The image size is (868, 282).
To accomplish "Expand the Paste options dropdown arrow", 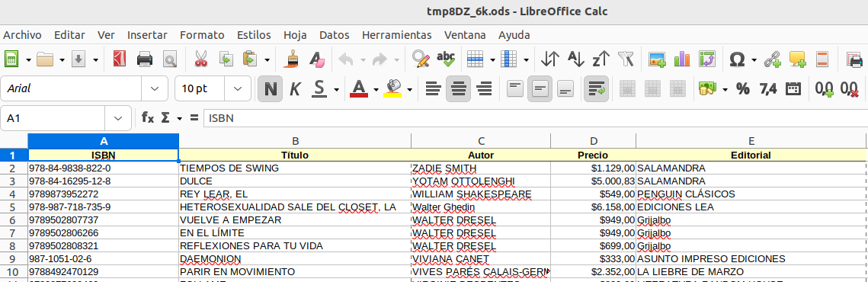I will click(267, 59).
